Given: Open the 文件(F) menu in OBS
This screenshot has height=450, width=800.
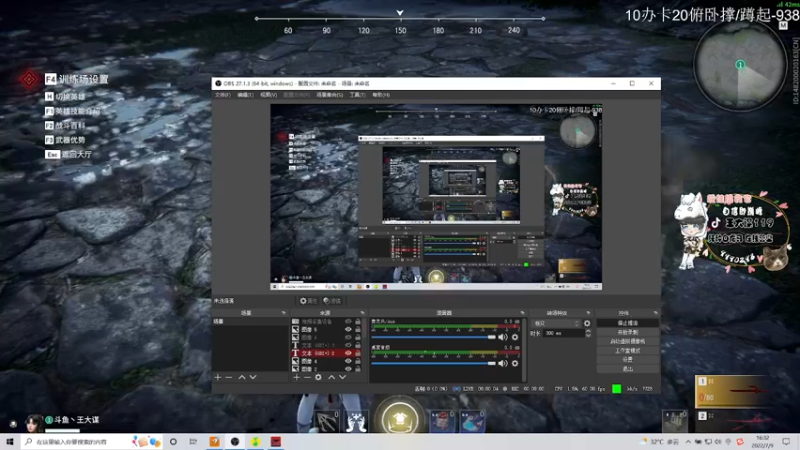Looking at the screenshot, I should click(222, 95).
